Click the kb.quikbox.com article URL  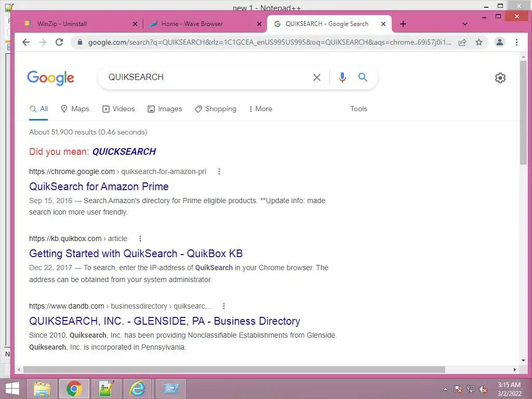click(78, 239)
